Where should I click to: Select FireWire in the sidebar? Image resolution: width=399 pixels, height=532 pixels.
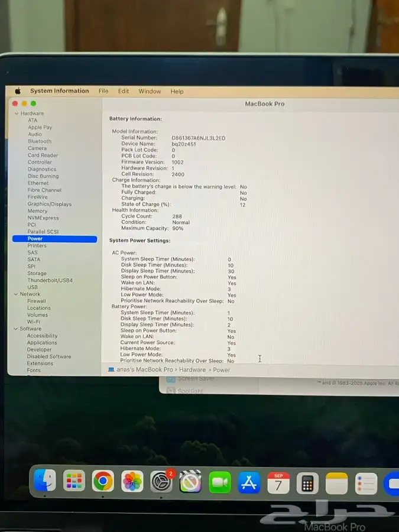(38, 197)
